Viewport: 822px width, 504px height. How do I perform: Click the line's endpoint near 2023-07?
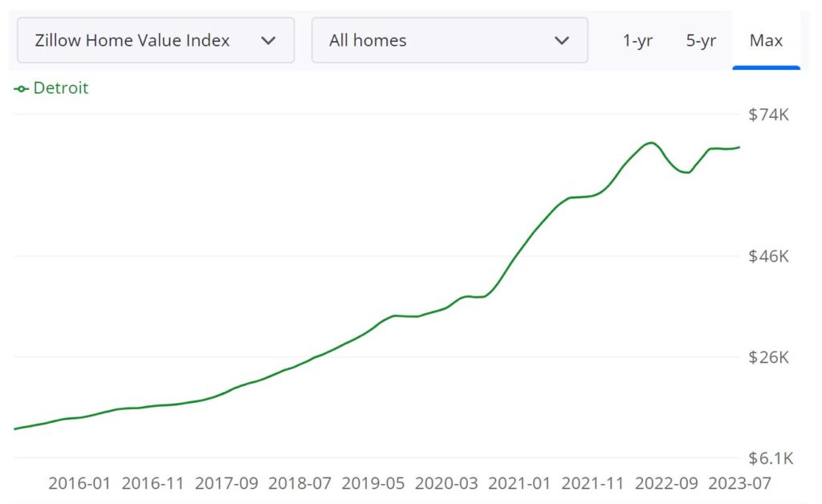[739, 148]
